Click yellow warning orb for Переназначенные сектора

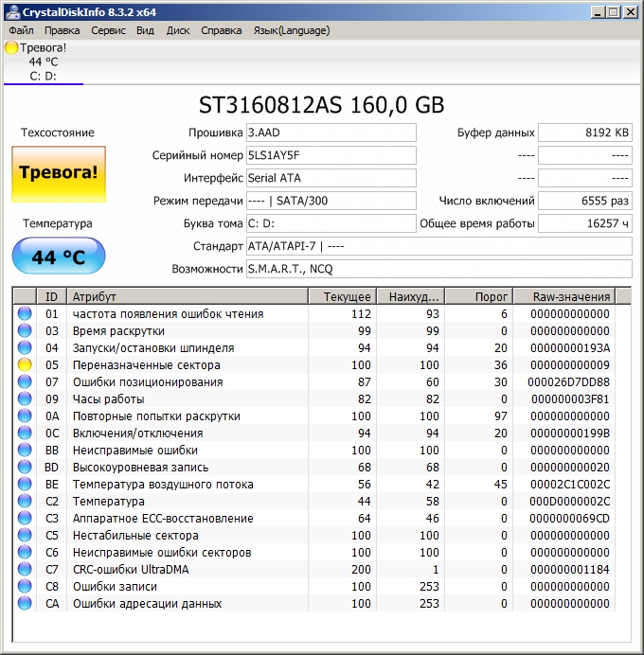tap(25, 364)
